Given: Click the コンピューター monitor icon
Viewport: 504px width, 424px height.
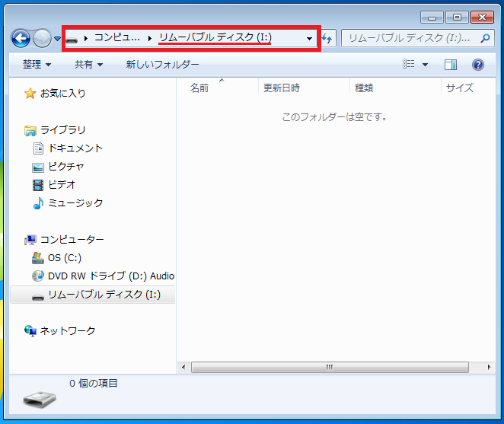Looking at the screenshot, I should coord(30,240).
